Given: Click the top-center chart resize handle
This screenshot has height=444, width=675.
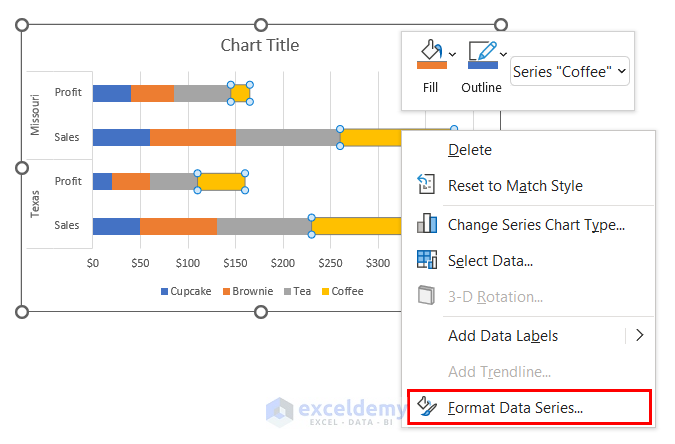Looking at the screenshot, I should 262,24.
